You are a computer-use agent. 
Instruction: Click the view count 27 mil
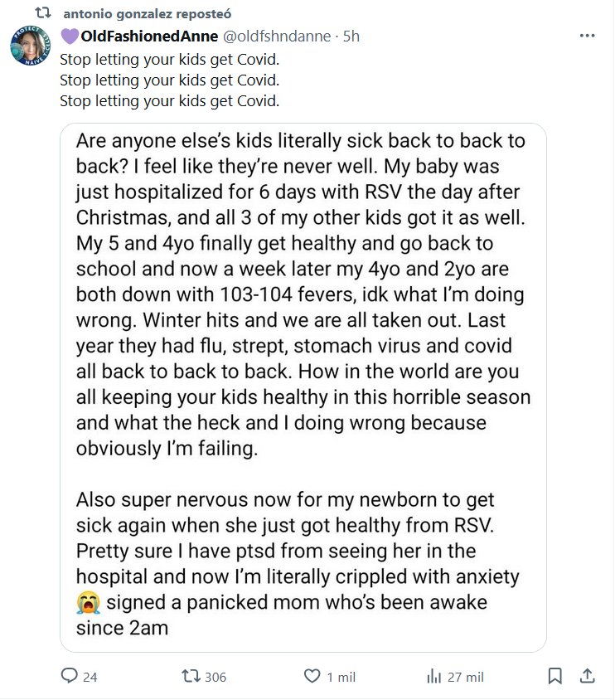click(465, 678)
